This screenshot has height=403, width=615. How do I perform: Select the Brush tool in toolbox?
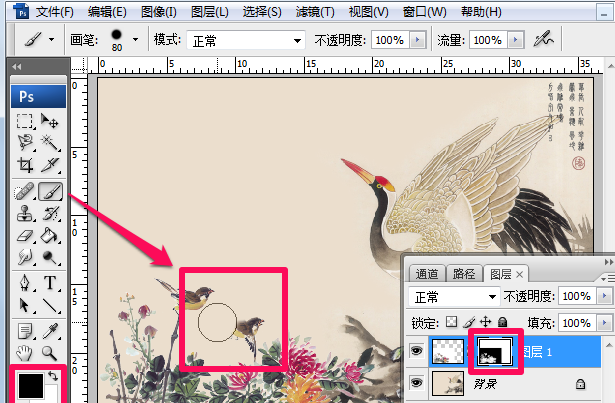pos(51,192)
